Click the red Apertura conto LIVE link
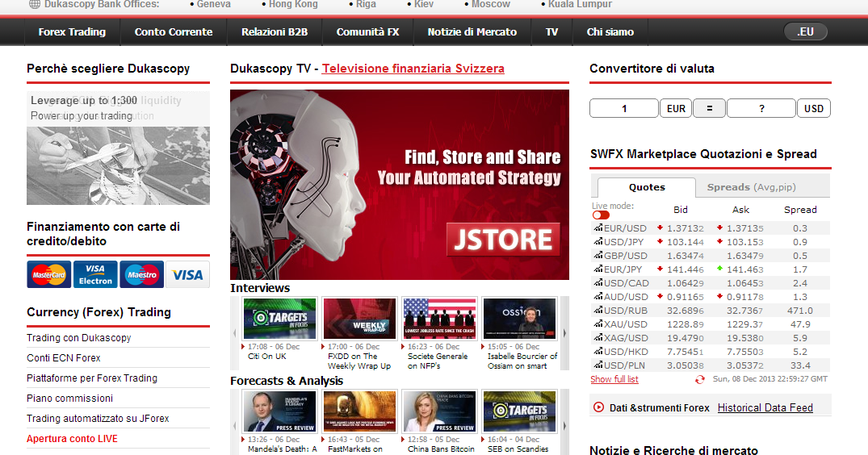The height and width of the screenshot is (455, 868). (72, 438)
